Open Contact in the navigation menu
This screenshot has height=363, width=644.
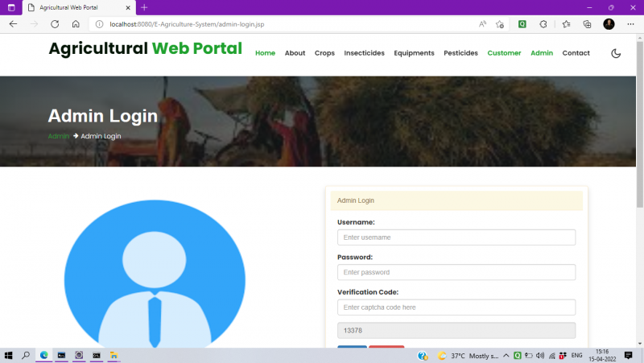[576, 53]
